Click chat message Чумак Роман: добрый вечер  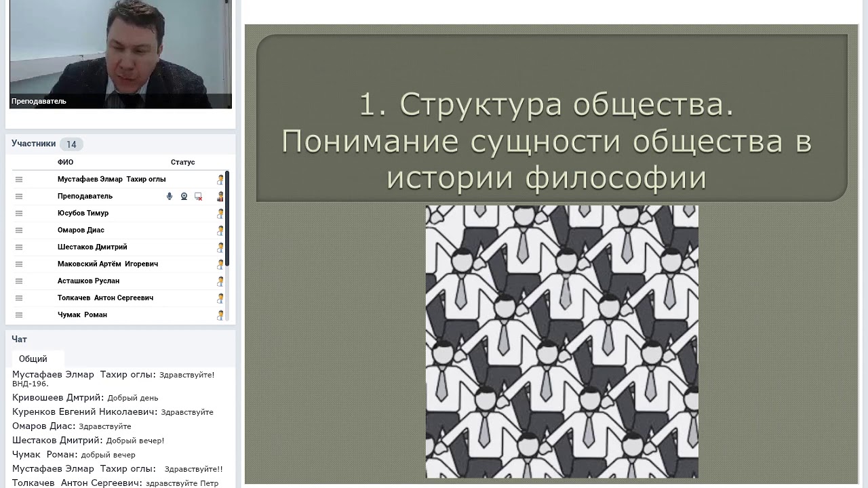point(74,455)
